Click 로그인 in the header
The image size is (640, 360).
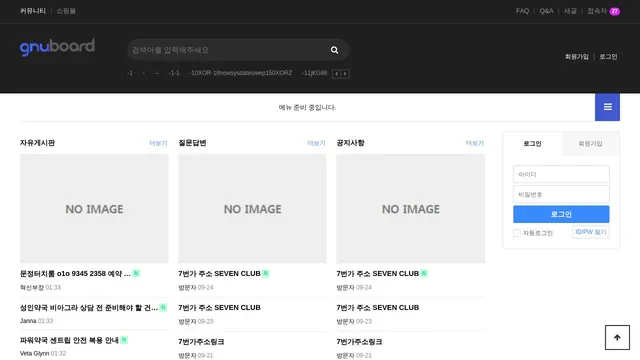click(x=608, y=57)
